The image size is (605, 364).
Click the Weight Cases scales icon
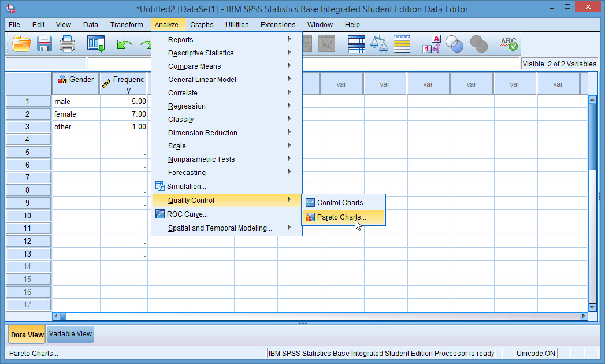point(379,44)
